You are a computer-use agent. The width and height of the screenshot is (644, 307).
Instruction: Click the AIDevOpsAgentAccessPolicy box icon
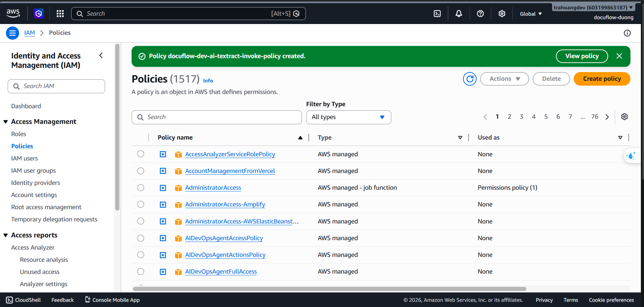point(178,238)
